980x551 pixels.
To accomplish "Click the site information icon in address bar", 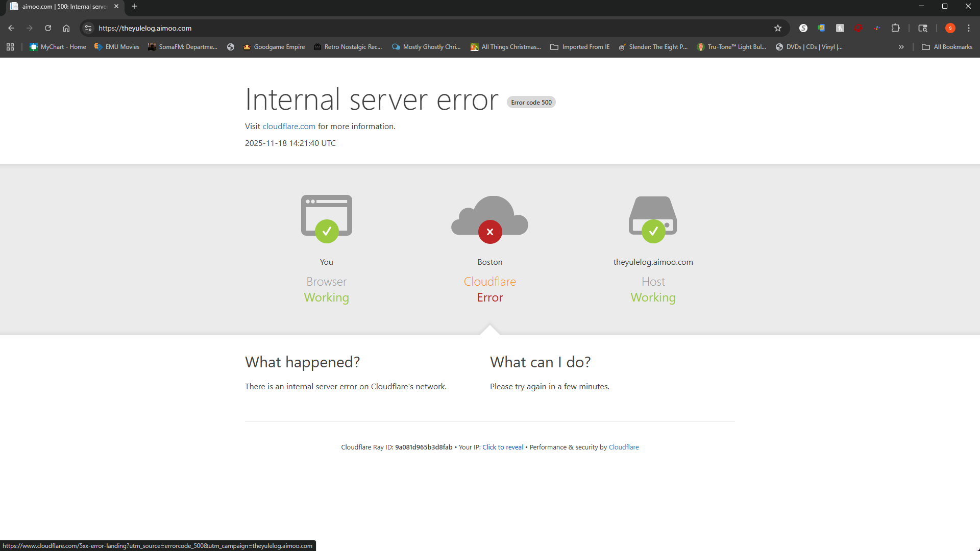I will (x=88, y=28).
